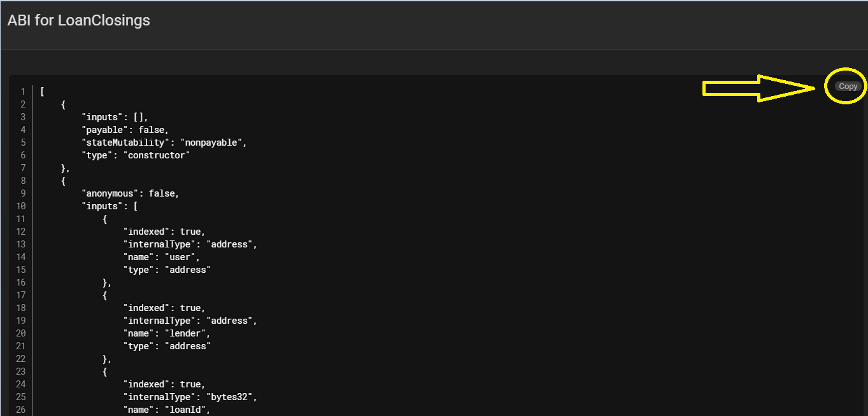
Task: Click the opening bracket on line 1
Action: [42, 92]
